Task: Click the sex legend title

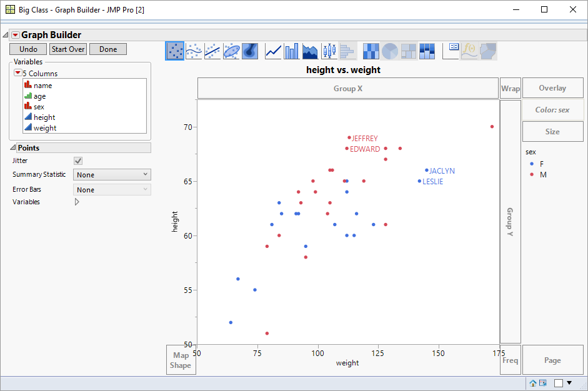Action: [531, 152]
